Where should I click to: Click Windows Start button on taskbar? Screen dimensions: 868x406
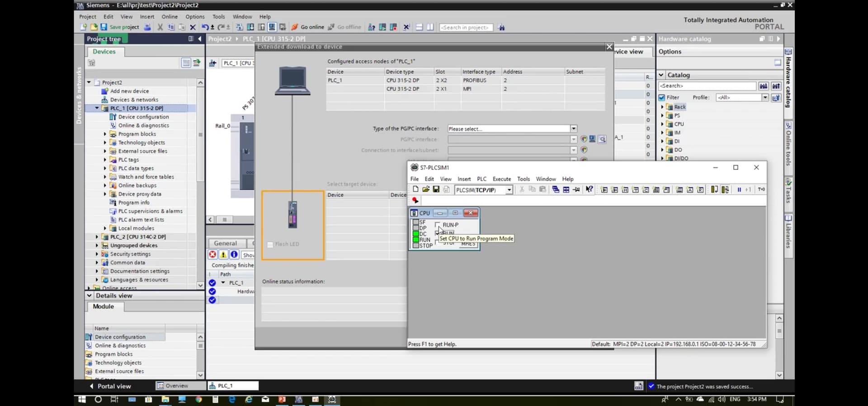82,399
